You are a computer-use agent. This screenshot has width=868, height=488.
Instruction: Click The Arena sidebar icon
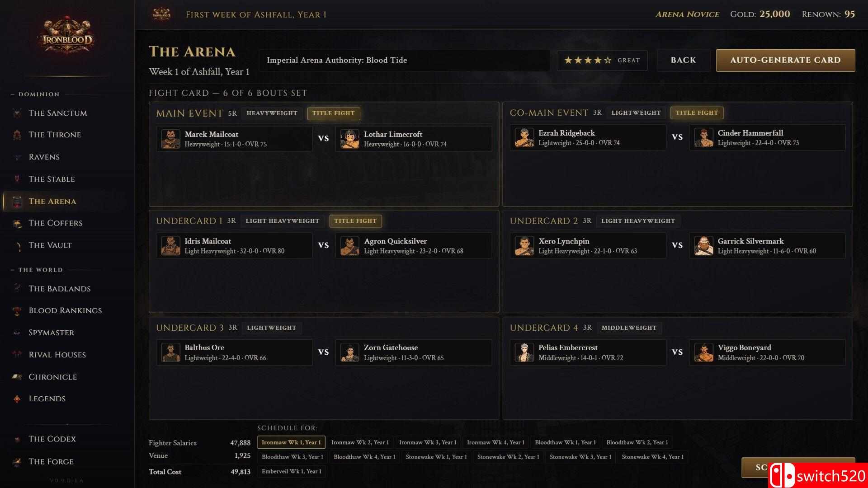[17, 201]
